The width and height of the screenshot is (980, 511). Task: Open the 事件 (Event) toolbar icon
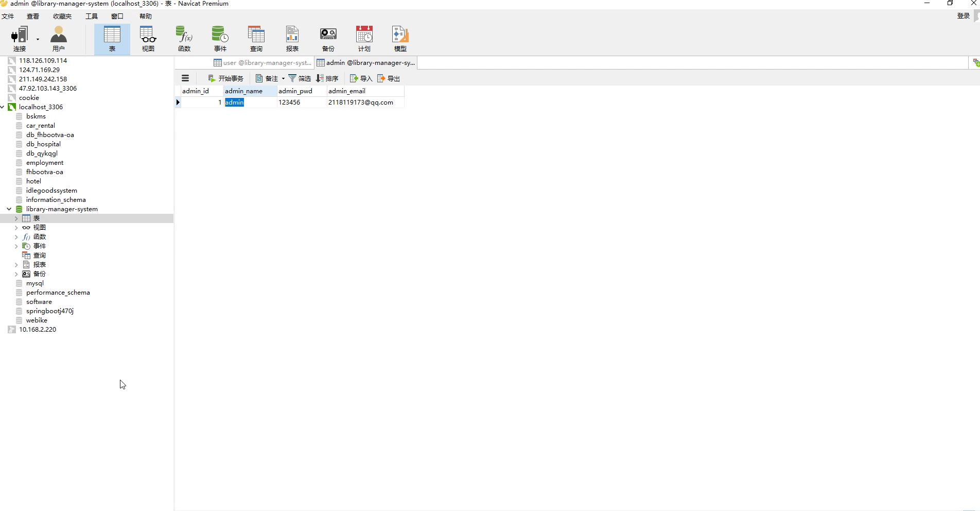220,39
